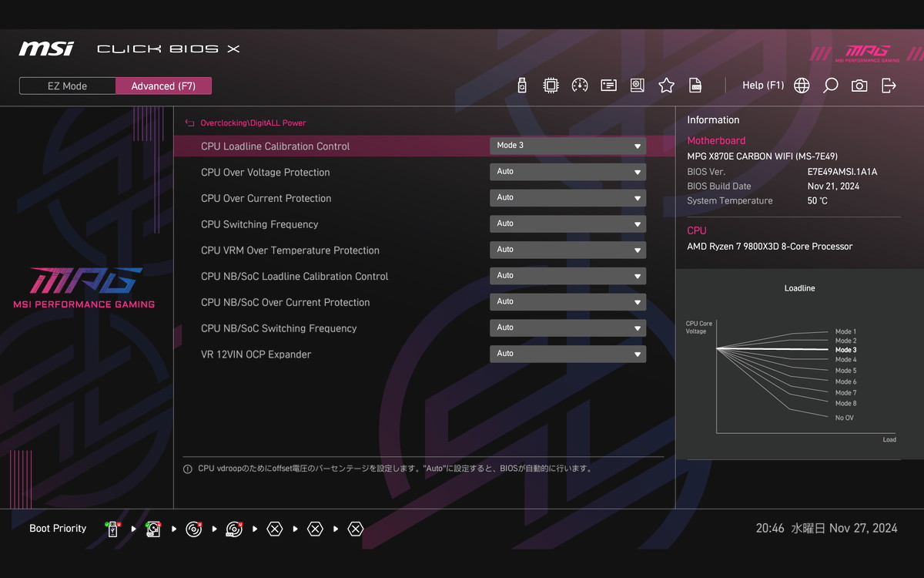Open CPU Over Current Protection dropdown
This screenshot has width=924, height=578.
pos(567,198)
